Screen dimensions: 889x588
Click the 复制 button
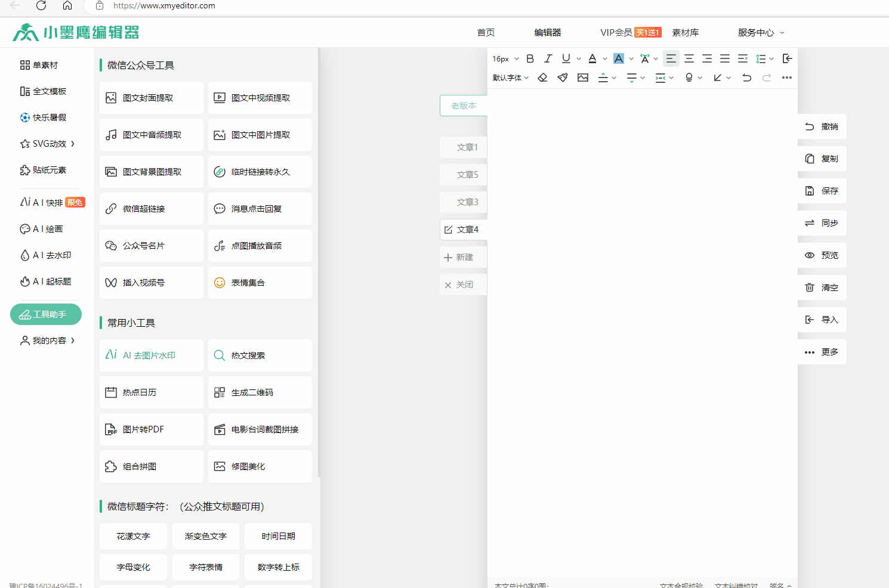pyautogui.click(x=822, y=159)
